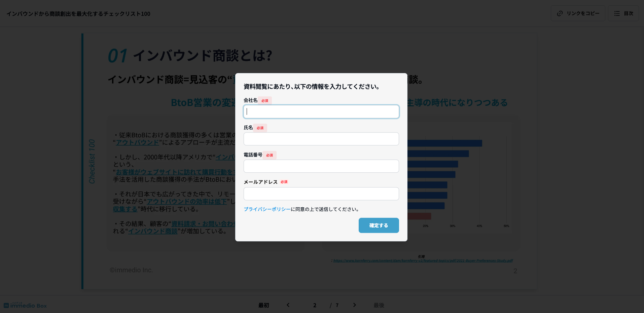
Task: Click the immedio Box logo
Action: pyautogui.click(x=25, y=305)
